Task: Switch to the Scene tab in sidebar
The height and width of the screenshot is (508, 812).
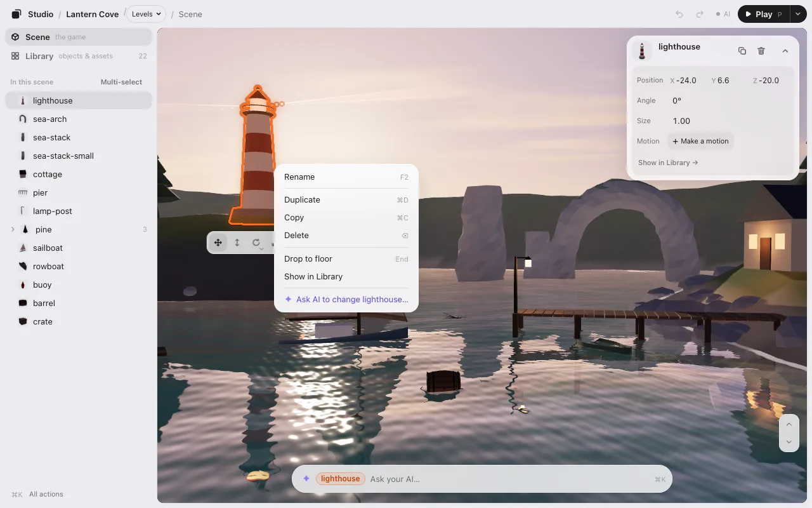Action: tap(79, 37)
